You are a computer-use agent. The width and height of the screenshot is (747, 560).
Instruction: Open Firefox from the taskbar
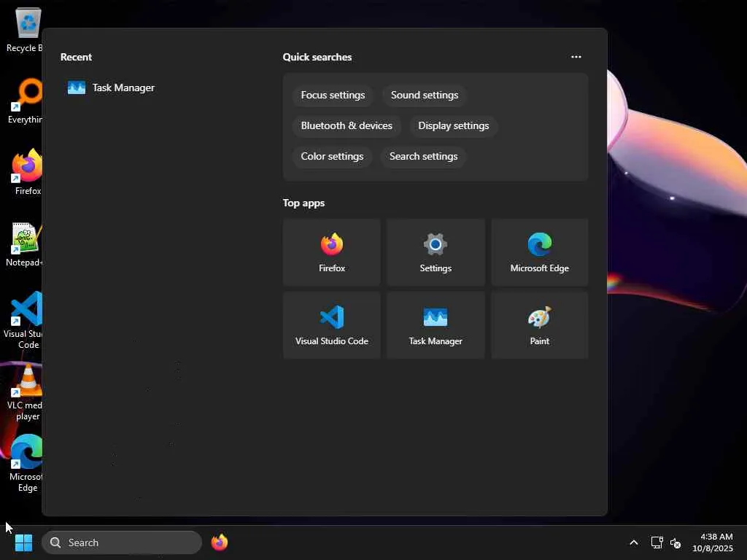tap(219, 542)
